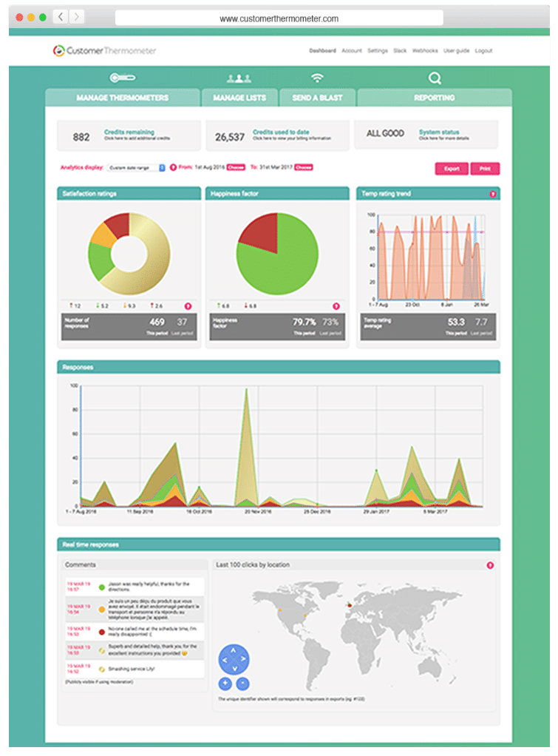Screen dimensions: 558x756
Task: Click the '19 MAR 19 16:57' timestamp
Action: point(78,587)
